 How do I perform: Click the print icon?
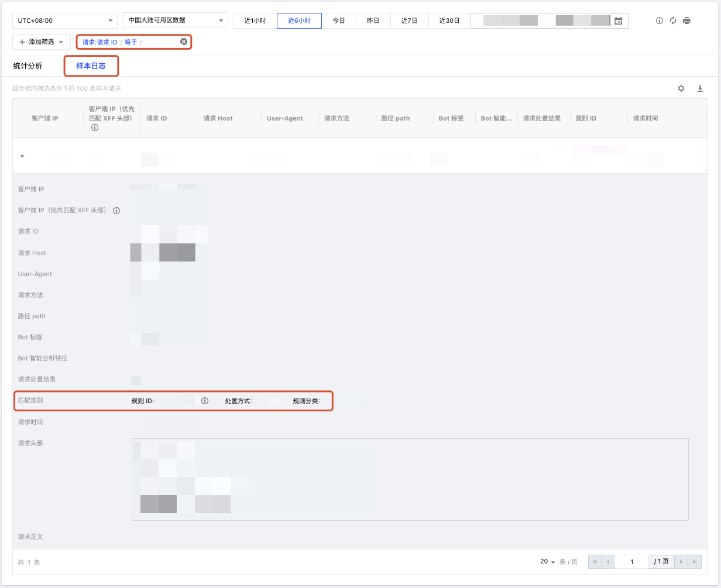click(x=687, y=20)
